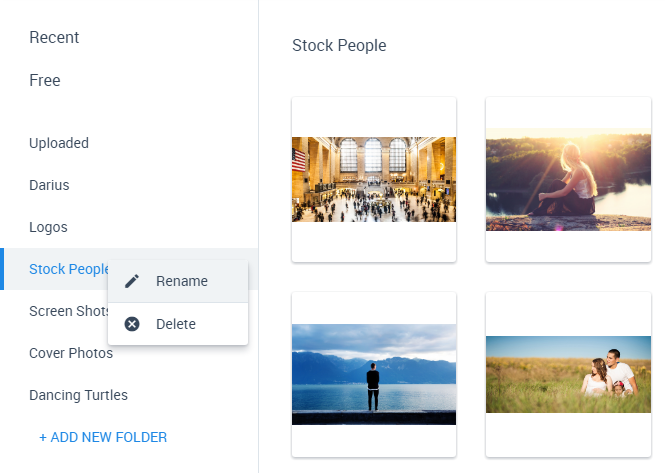Image resolution: width=665 pixels, height=473 pixels.
Task: Select the Stock People folder
Action: tap(69, 269)
